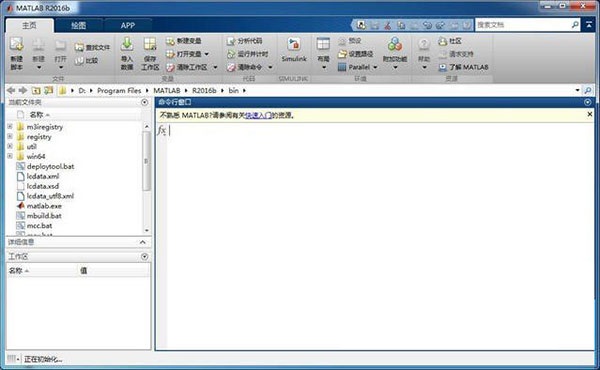Click the copy quick access icon

pos(401,25)
